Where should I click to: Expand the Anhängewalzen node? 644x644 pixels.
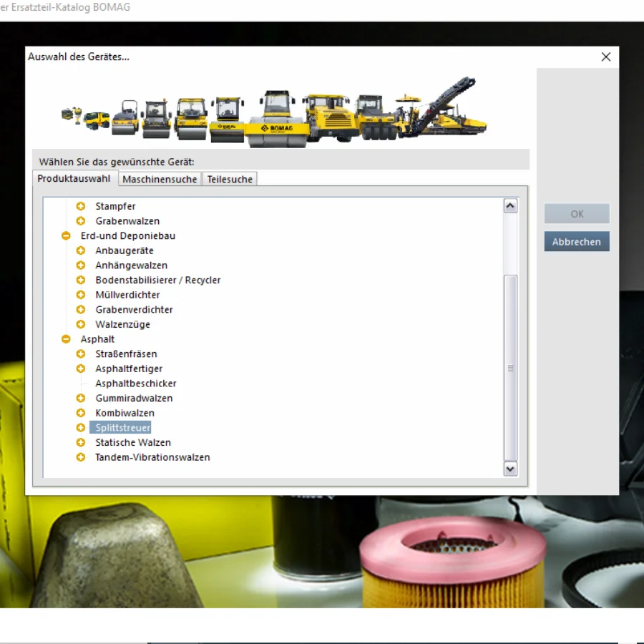(x=81, y=265)
